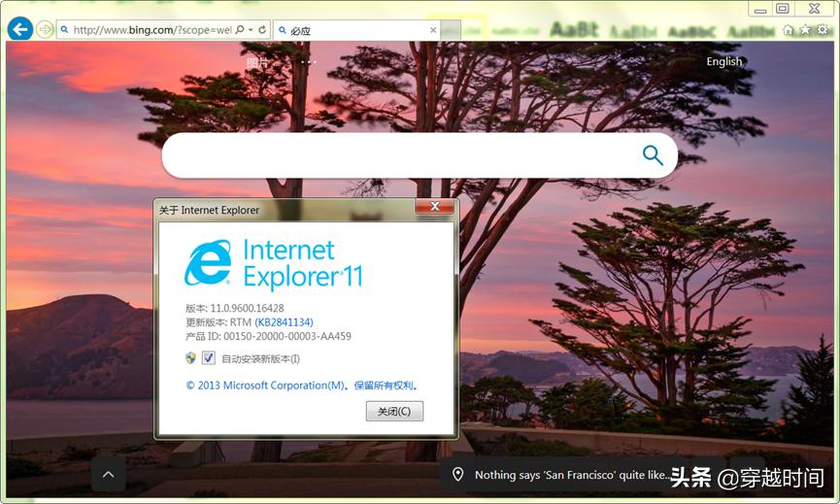840x504 pixels.
Task: Open the Tools gear menu
Action: click(823, 30)
